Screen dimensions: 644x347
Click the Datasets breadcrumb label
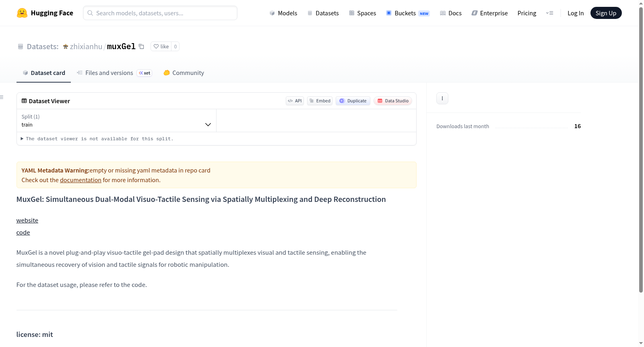pyautogui.click(x=43, y=47)
